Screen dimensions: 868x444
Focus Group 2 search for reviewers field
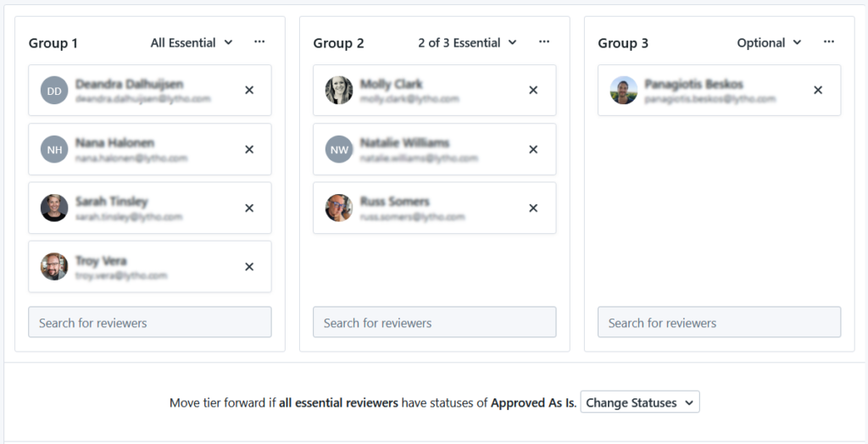(x=435, y=322)
